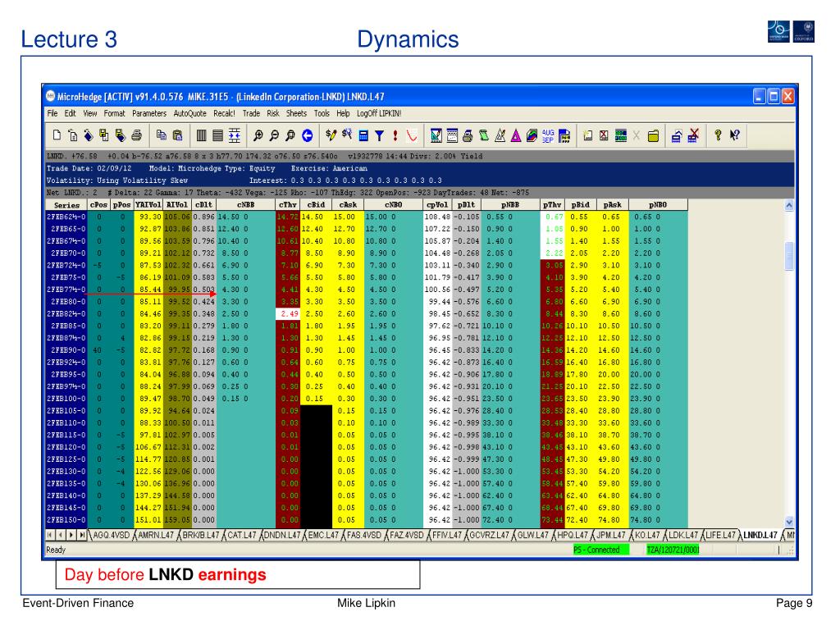Viewport: 840px width, 630px height.
Task: Click the vertical scrollbar thumb
Action: point(788,256)
